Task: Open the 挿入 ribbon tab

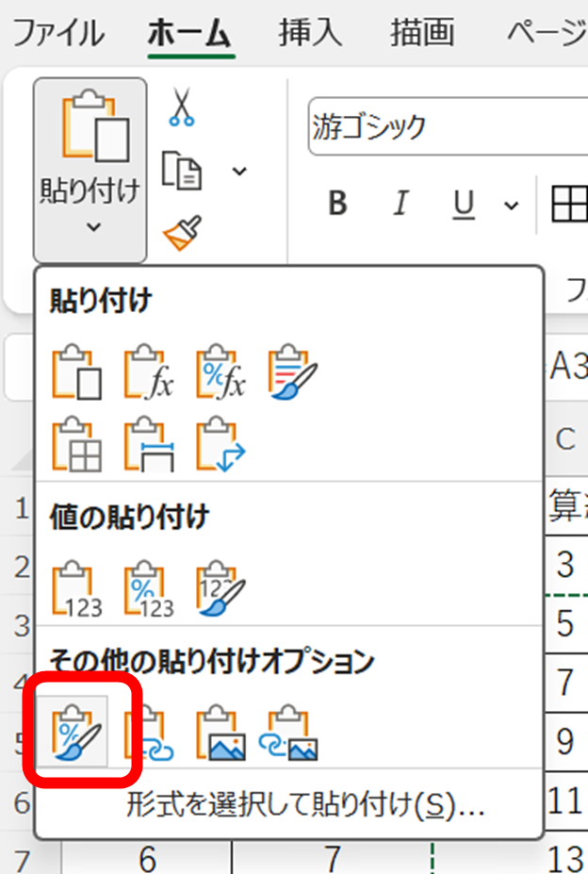Action: click(x=309, y=33)
